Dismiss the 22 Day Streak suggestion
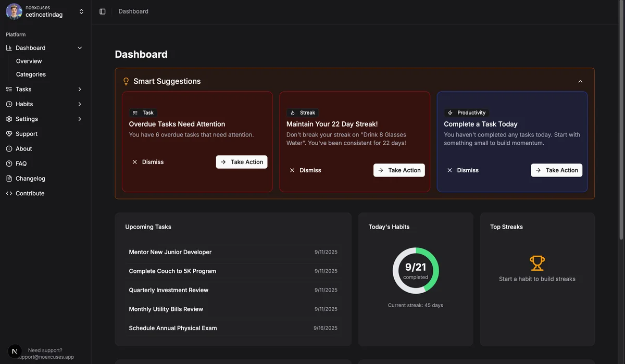This screenshot has height=364, width=625. click(x=305, y=170)
